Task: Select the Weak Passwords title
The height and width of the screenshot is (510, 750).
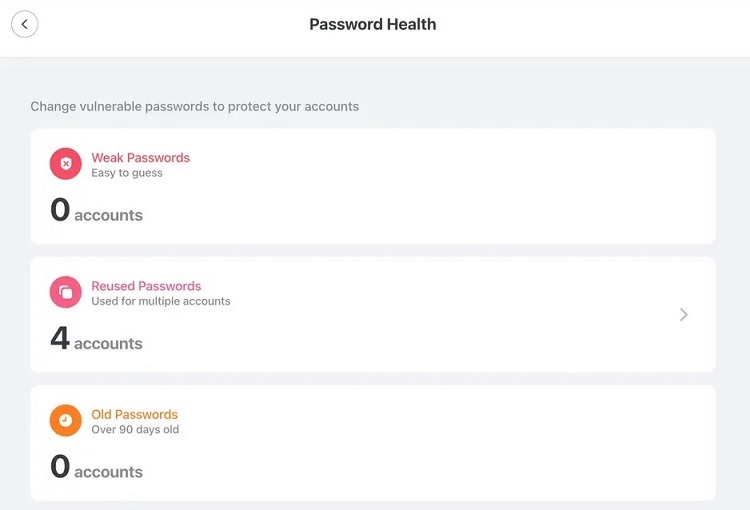Action: [x=141, y=157]
